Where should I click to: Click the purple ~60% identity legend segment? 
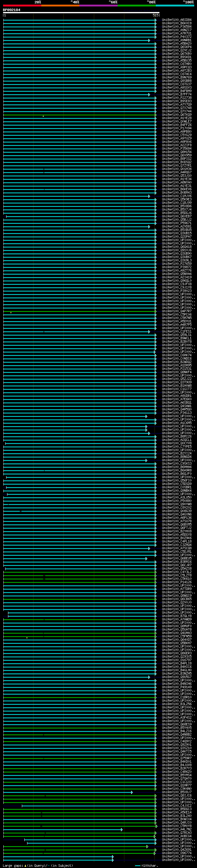pyautogui.click(x=99, y=6)
